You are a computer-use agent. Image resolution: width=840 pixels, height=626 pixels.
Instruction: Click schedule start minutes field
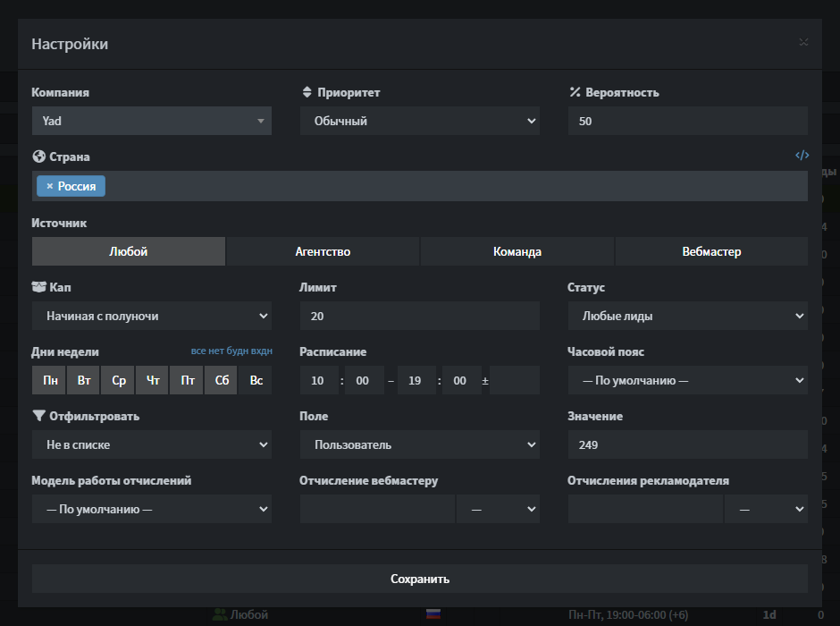pyautogui.click(x=365, y=380)
